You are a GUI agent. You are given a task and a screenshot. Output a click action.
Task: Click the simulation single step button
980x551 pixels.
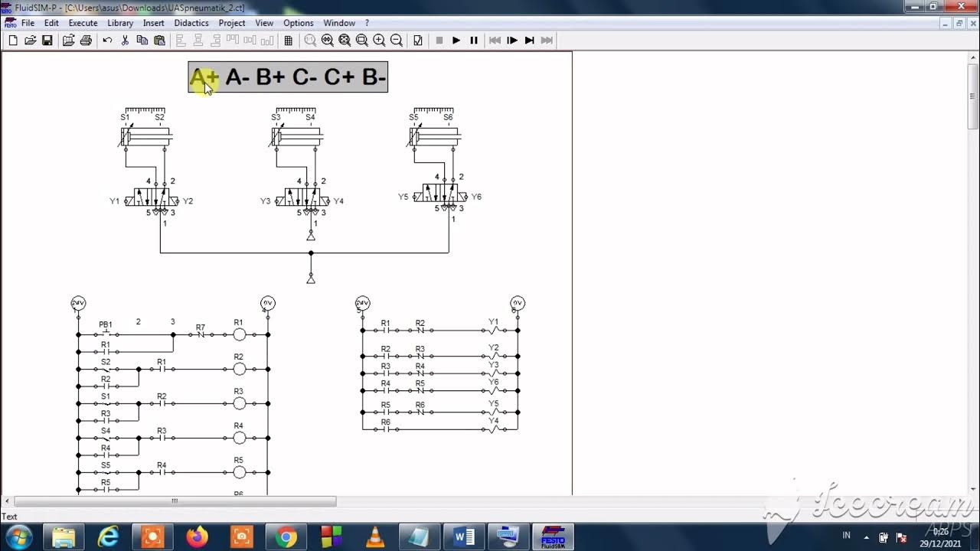tap(512, 41)
